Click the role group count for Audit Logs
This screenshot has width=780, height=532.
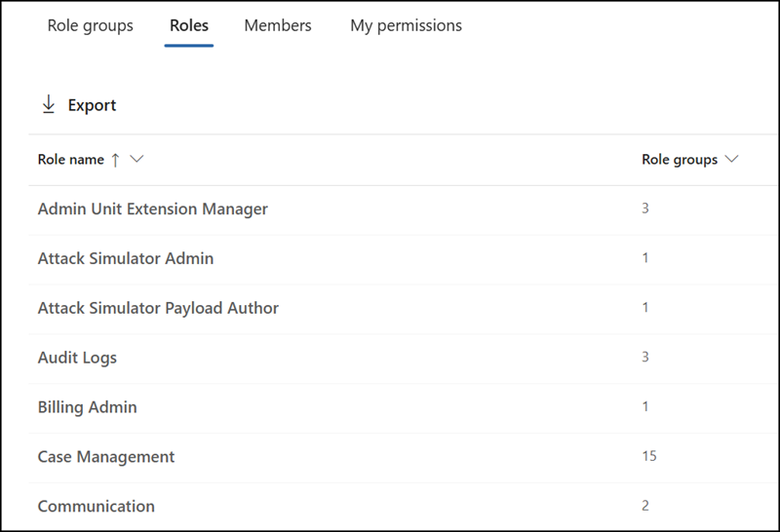[645, 357]
